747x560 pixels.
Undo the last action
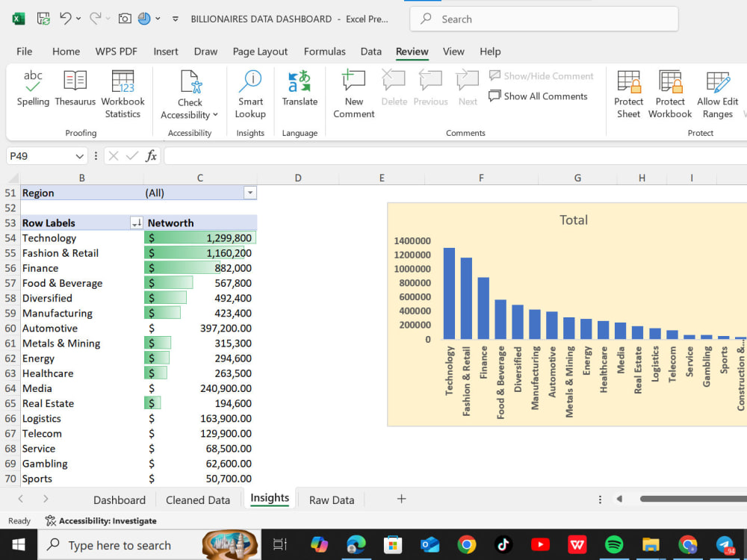pos(65,19)
